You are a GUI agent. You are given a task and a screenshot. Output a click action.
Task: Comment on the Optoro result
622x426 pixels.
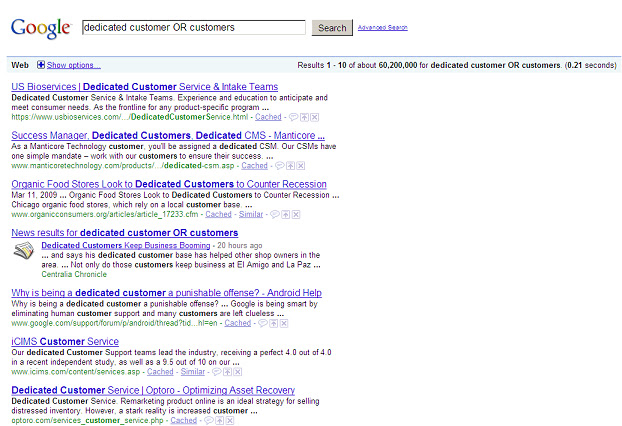[209, 420]
